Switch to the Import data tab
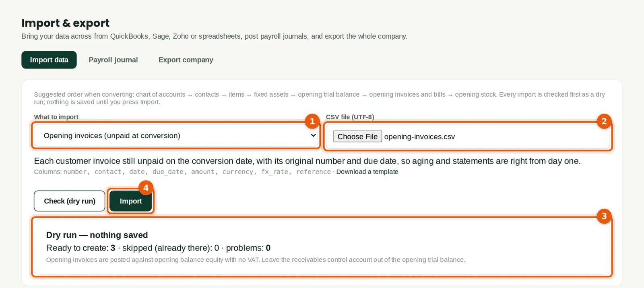 pyautogui.click(x=49, y=60)
